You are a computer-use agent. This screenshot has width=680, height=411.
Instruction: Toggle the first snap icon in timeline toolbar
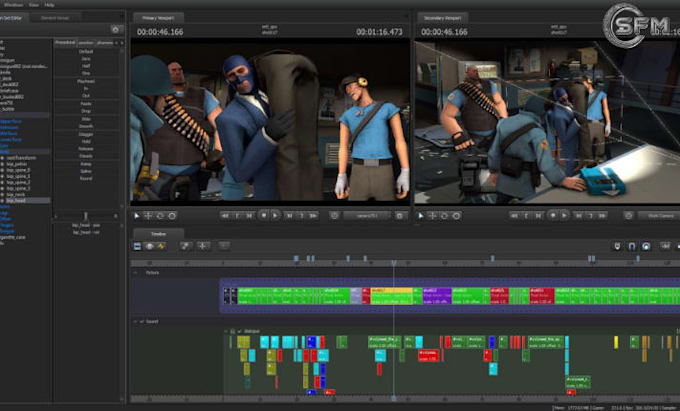[x=618, y=246]
